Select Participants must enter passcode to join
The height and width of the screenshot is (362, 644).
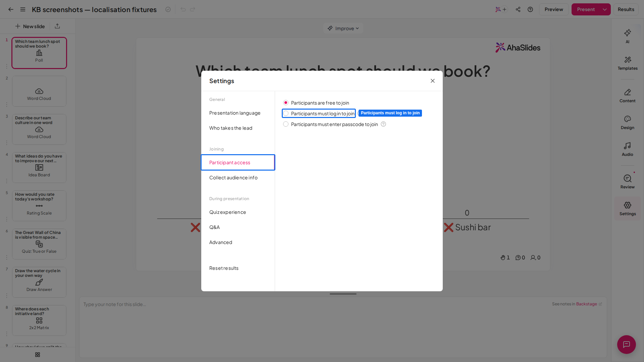(x=330, y=124)
